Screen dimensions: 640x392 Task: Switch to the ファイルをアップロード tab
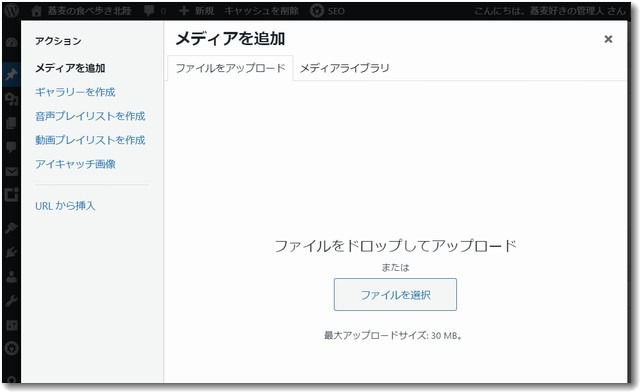click(x=230, y=68)
